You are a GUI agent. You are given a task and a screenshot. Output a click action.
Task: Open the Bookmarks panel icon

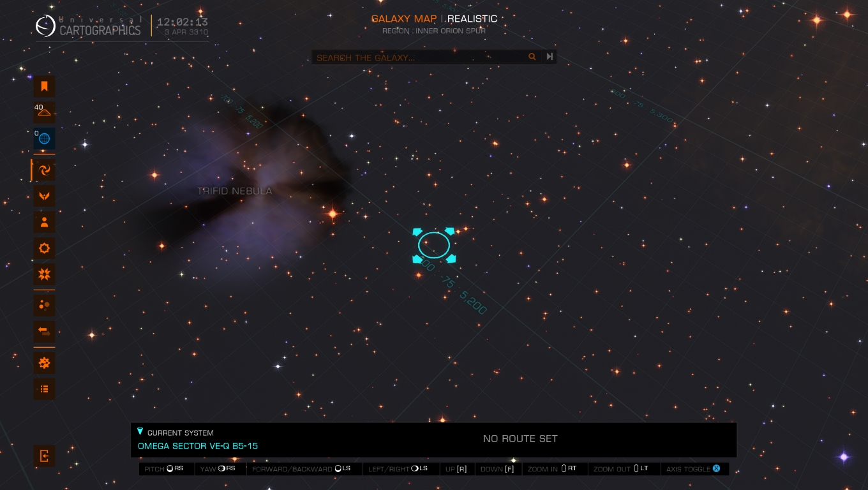tap(44, 86)
